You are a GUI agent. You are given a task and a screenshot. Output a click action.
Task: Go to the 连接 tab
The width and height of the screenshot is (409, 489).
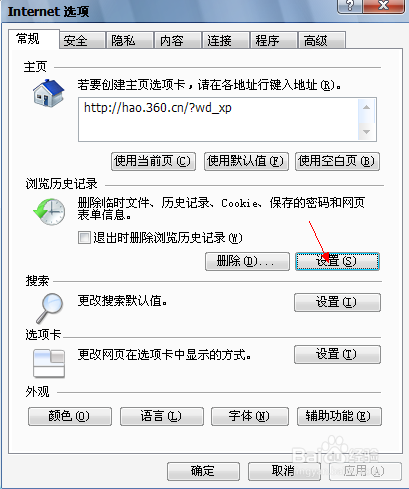pyautogui.click(x=226, y=41)
